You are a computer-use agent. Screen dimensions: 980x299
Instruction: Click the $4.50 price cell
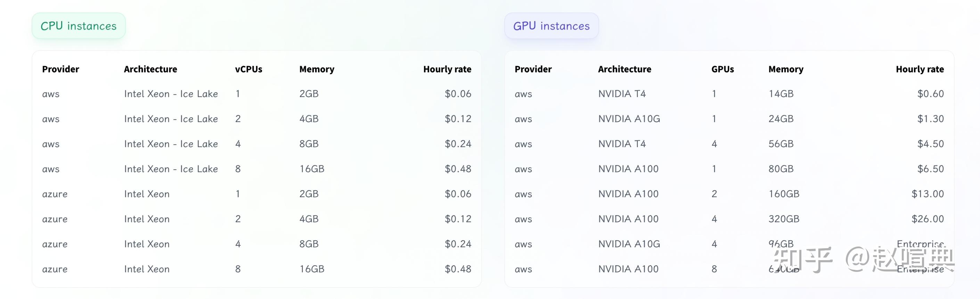point(930,144)
